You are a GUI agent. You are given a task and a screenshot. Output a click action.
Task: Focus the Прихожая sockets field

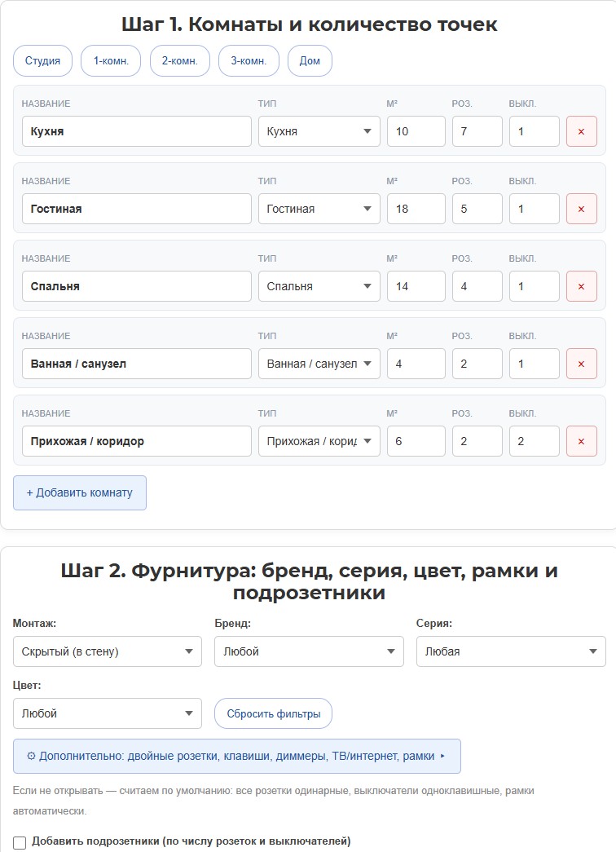pos(477,441)
